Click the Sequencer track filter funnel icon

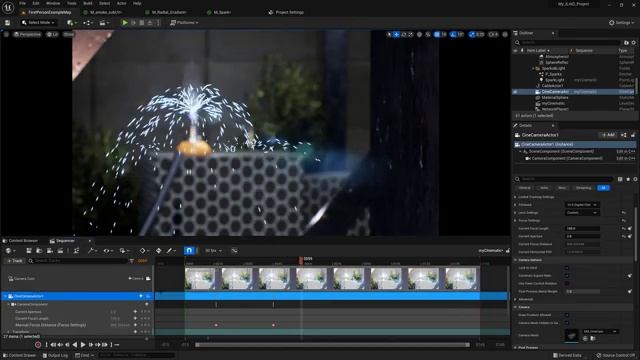coord(131,261)
